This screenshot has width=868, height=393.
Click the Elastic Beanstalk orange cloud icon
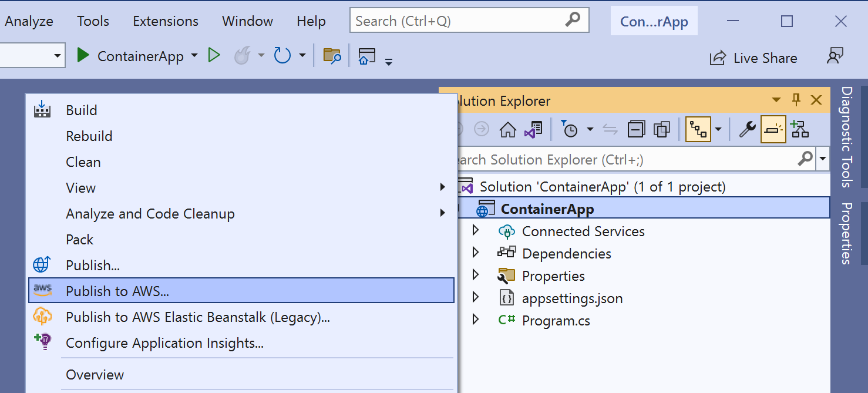tap(42, 316)
